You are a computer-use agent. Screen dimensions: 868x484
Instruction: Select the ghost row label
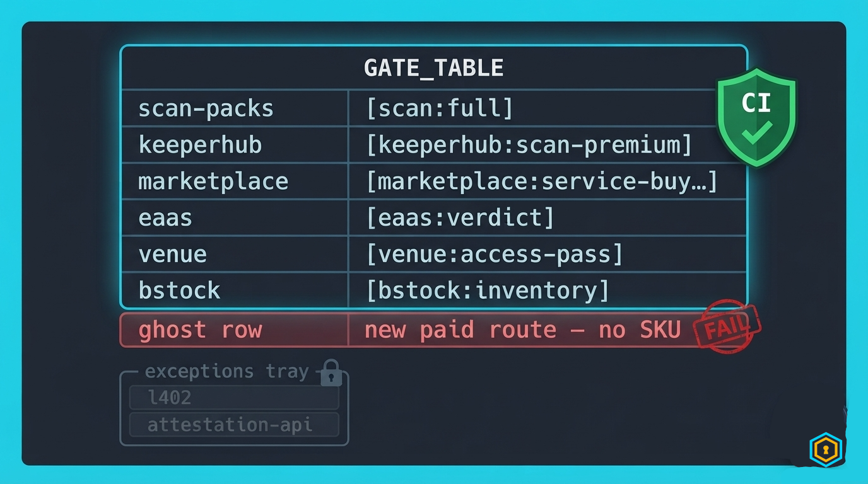[x=200, y=330]
